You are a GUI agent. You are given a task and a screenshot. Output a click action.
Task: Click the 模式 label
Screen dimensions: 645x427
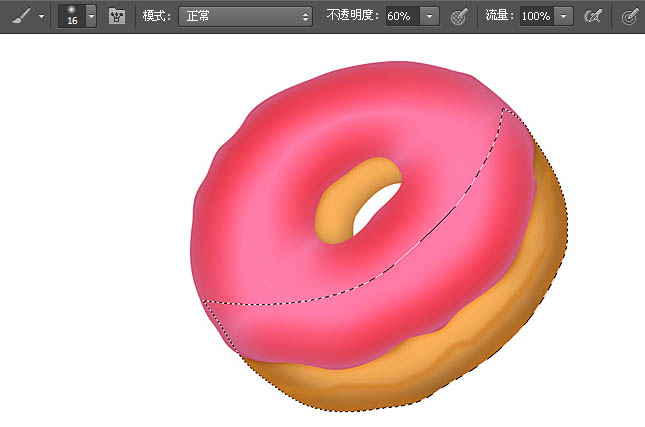coord(156,16)
